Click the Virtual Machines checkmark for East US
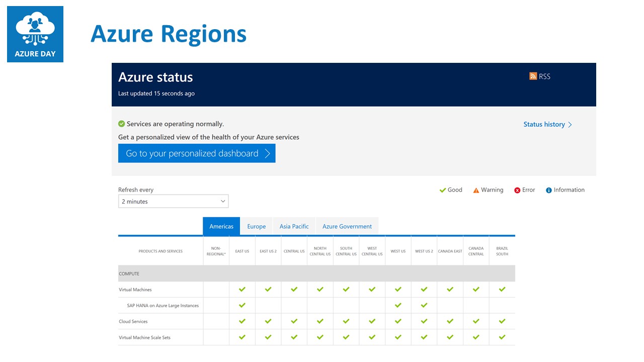This screenshot has height=362, width=644. [242, 289]
